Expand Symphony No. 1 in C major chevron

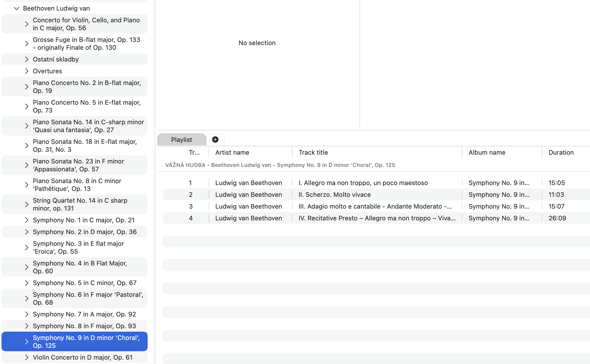(x=27, y=220)
